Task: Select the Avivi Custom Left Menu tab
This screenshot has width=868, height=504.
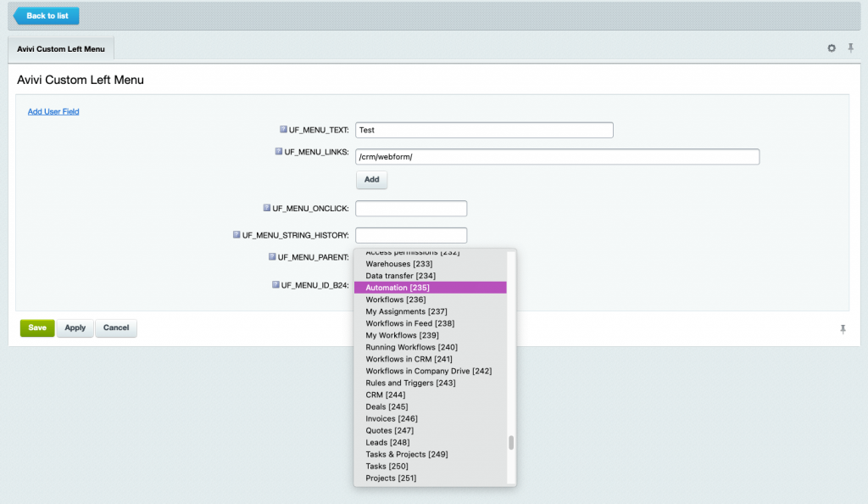Action: [61, 48]
